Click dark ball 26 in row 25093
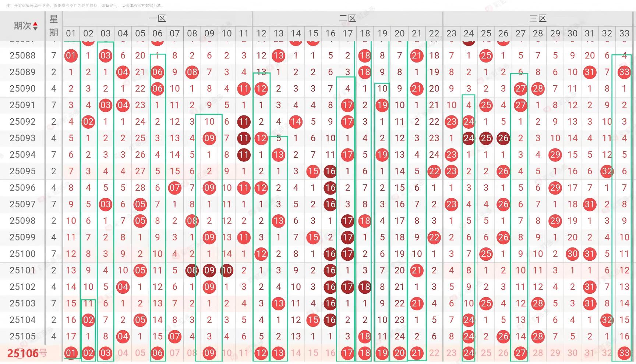Viewport: 636px width, 364px height. [503, 138]
